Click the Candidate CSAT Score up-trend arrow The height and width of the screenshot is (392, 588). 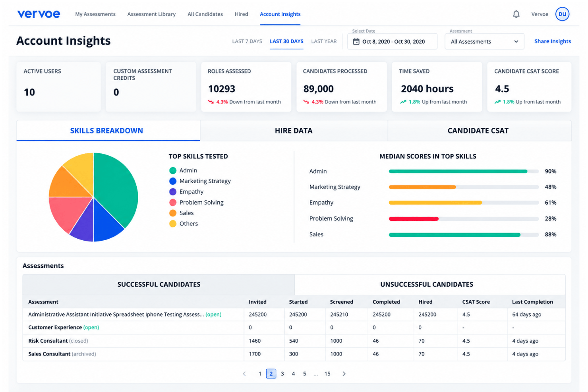click(x=497, y=102)
